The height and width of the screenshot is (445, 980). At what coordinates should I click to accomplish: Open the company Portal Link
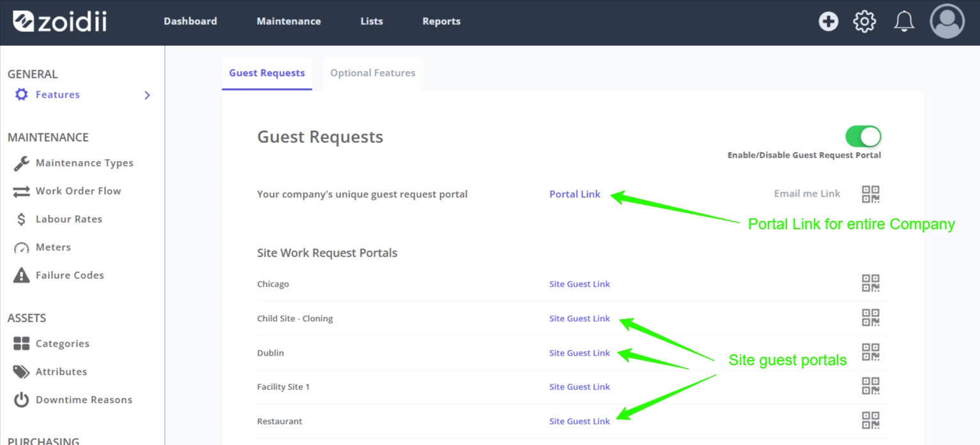[x=575, y=194]
